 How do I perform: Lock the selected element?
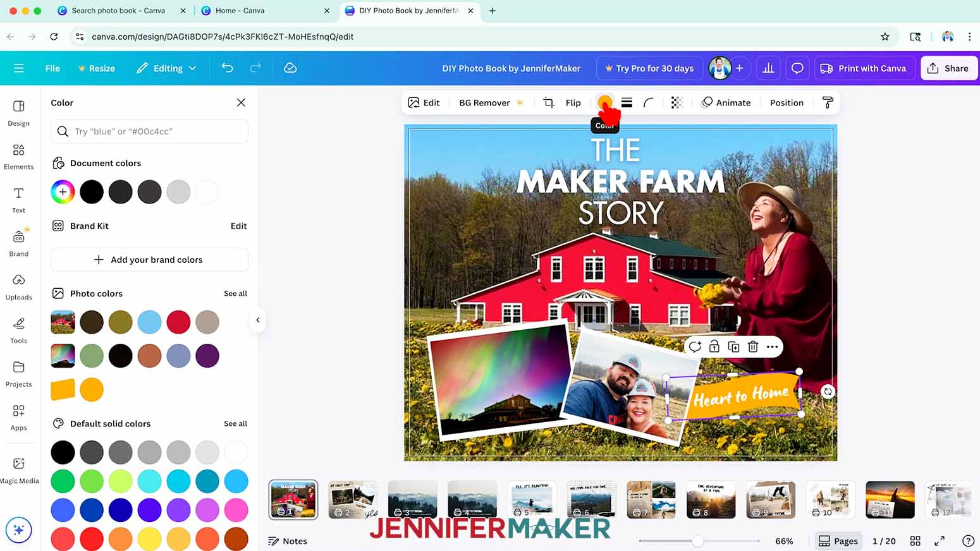(714, 346)
